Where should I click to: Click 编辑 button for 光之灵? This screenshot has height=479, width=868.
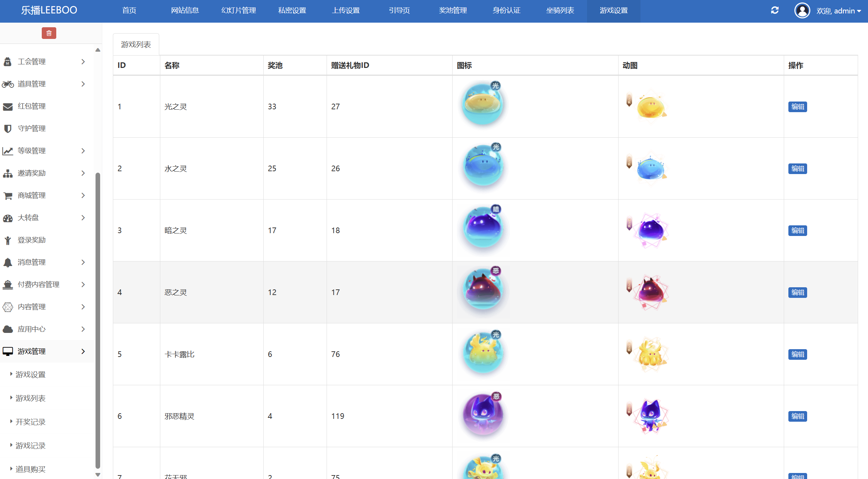[x=797, y=107]
